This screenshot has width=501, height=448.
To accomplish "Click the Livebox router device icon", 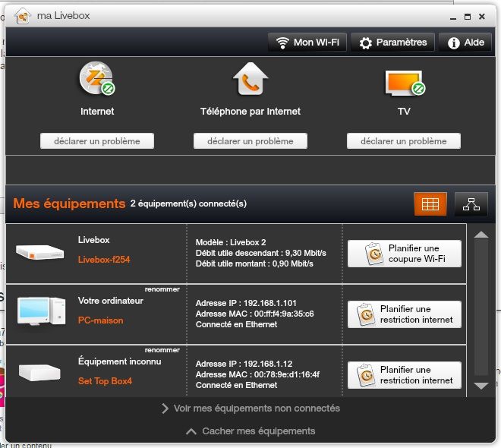I will 40,252.
